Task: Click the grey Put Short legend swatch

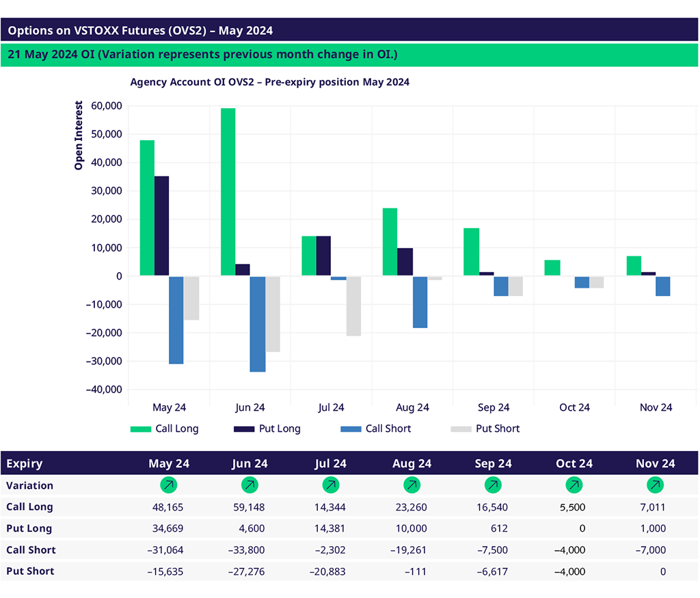Action: tap(461, 429)
